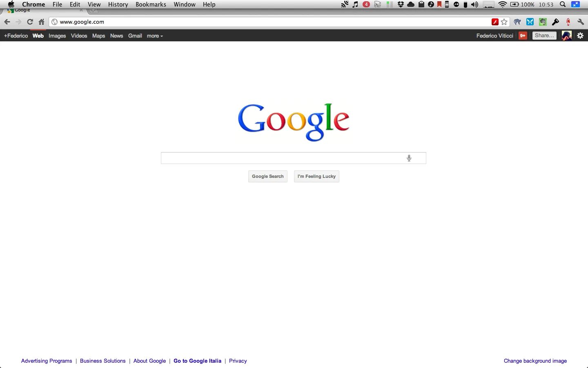Click Change background image link
The width and height of the screenshot is (588, 368).
point(535,361)
